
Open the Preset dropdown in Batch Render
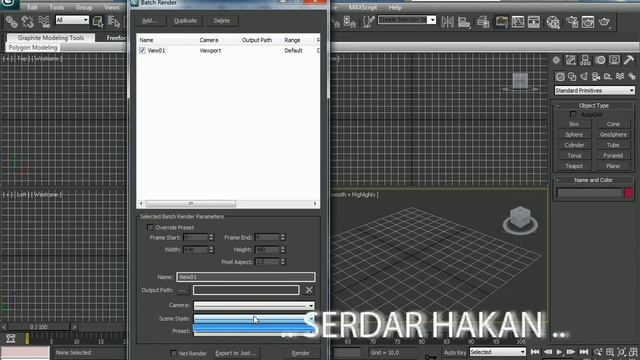[254, 331]
